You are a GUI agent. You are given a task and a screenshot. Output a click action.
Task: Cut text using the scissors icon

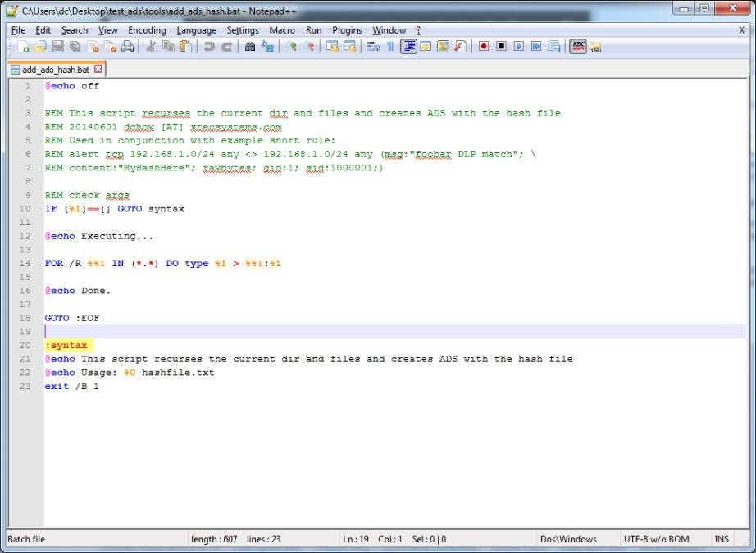click(x=153, y=47)
